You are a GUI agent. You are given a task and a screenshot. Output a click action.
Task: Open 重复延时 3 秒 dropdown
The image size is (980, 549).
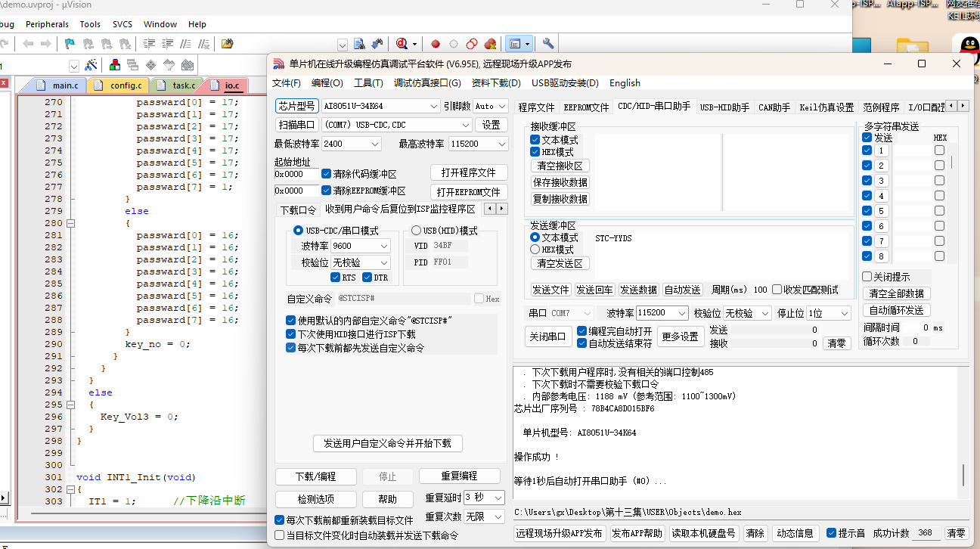(x=484, y=498)
